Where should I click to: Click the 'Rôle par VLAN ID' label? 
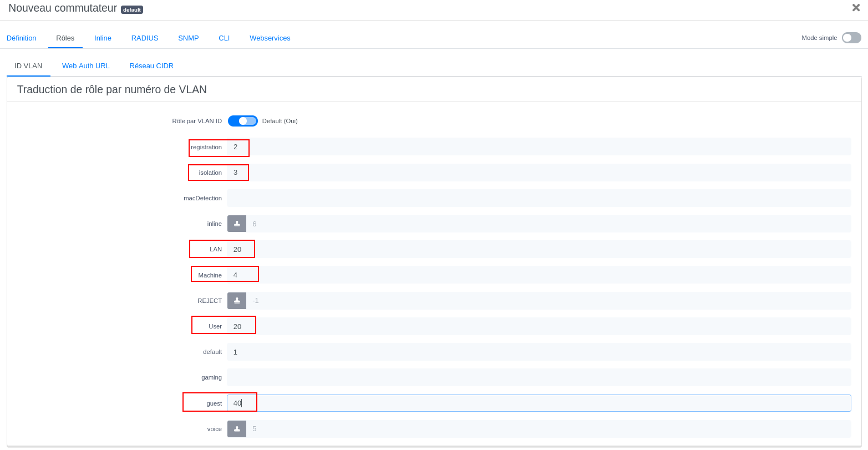[197, 121]
